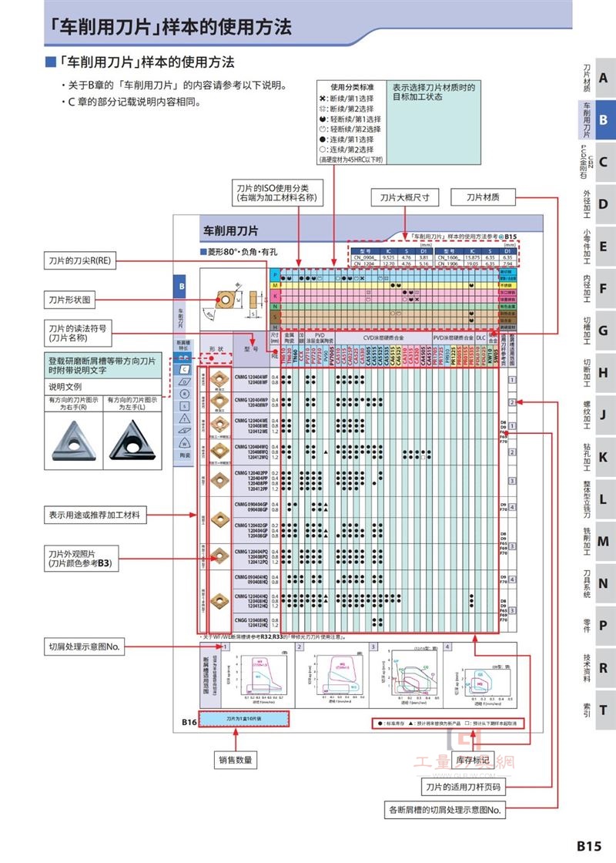Click the 菱形80°·负角·有孔 subtitle
Image resolution: width=616 pixels, height=863 pixels.
coord(239,252)
